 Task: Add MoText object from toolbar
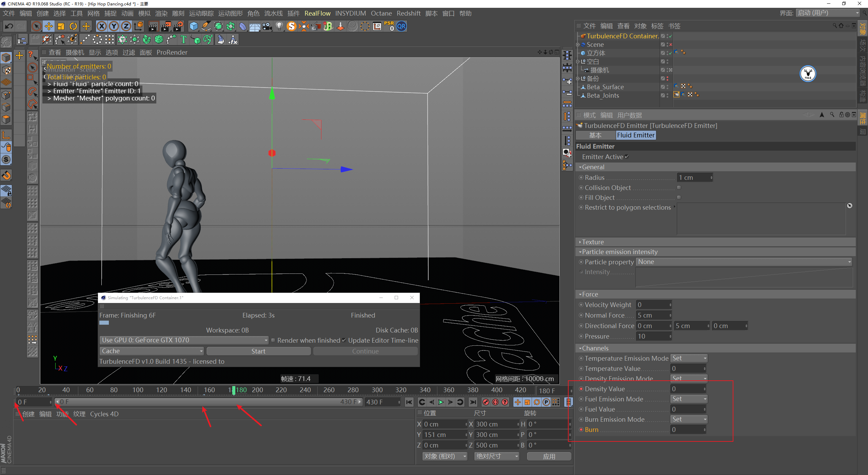pos(183,40)
